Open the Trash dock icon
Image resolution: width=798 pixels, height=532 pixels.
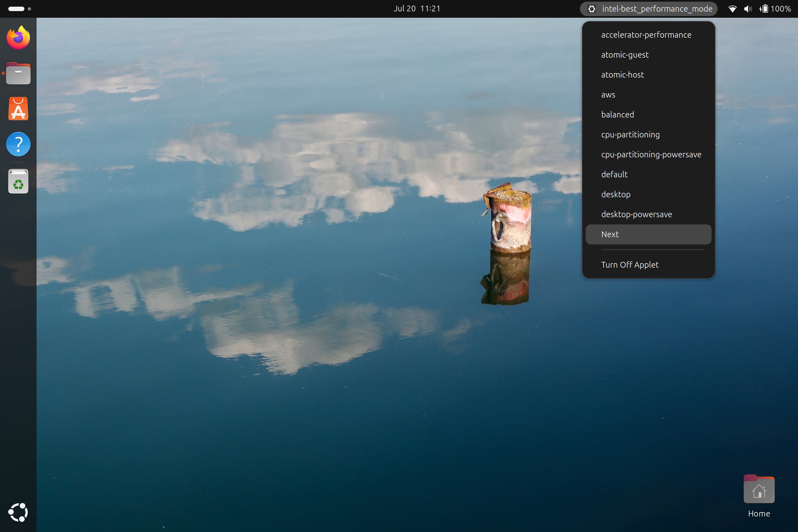[x=18, y=181]
